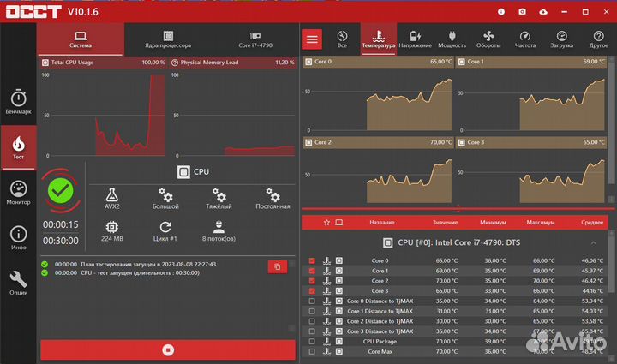Switch to Ядра процессора tab
Viewport: 617px width, 364px height.
click(x=168, y=39)
